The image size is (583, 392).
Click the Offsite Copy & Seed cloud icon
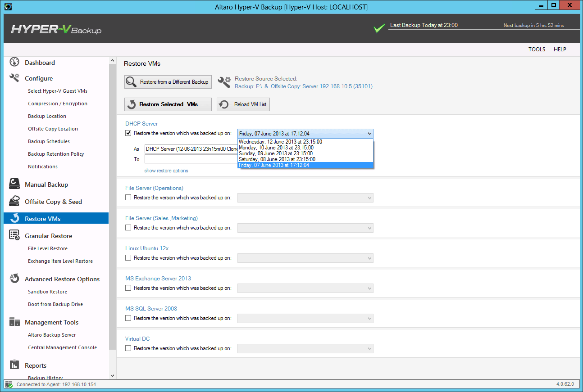(x=14, y=201)
